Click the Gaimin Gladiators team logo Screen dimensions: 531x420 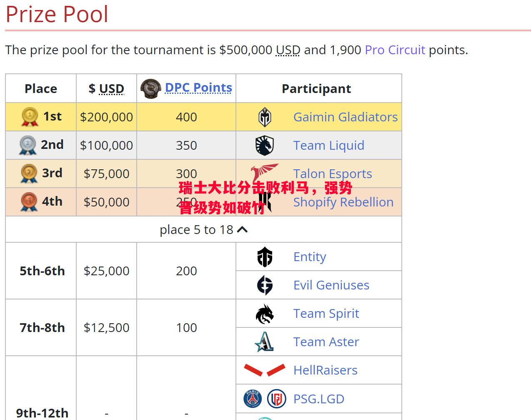click(265, 117)
